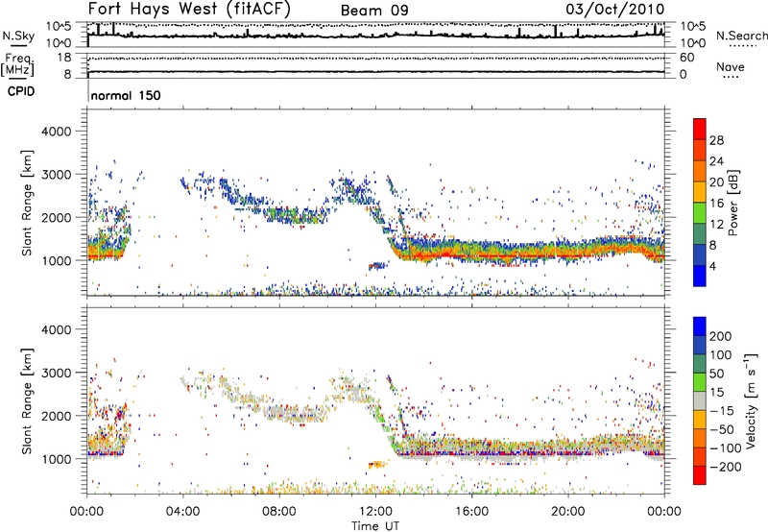Image resolution: width=768 pixels, height=532 pixels.
Task: Click the blue bottom of Power colorbar
Action: pyautogui.click(x=700, y=276)
